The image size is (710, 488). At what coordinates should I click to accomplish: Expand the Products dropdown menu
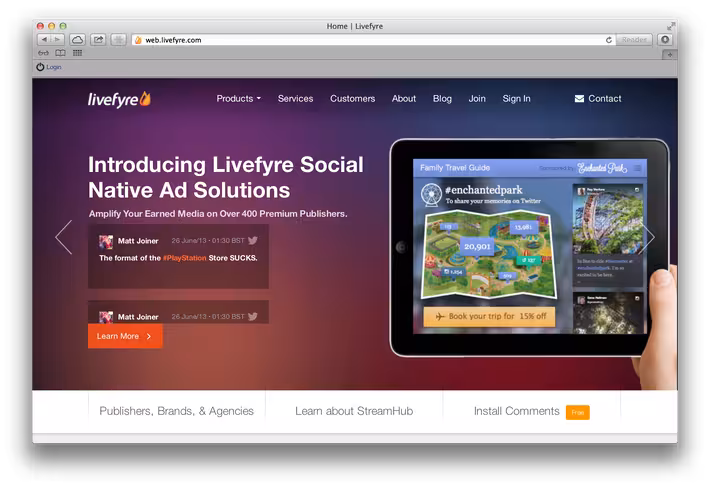coord(239,99)
